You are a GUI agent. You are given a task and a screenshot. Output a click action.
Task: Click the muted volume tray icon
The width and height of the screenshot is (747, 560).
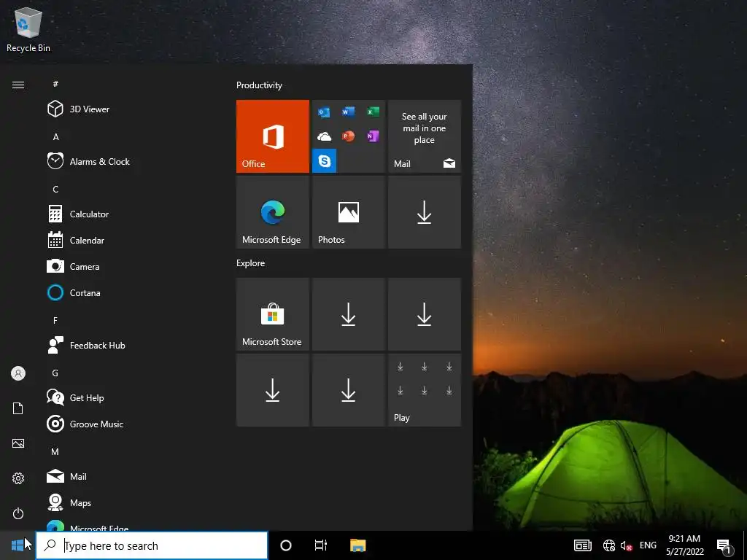click(625, 545)
